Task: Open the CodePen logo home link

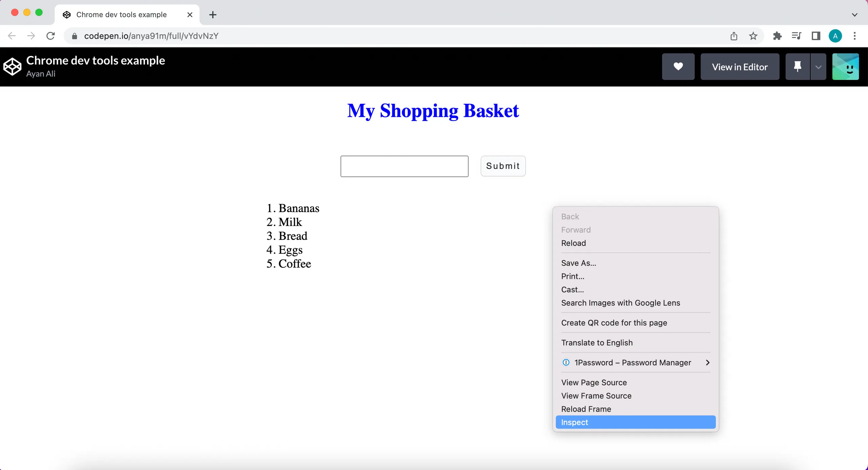Action: click(x=12, y=67)
